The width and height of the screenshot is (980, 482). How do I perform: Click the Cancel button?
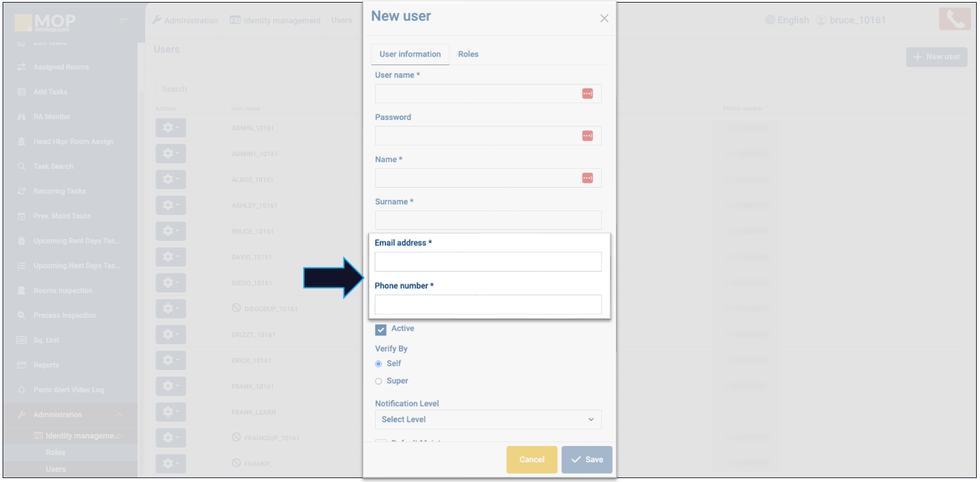[x=532, y=460]
